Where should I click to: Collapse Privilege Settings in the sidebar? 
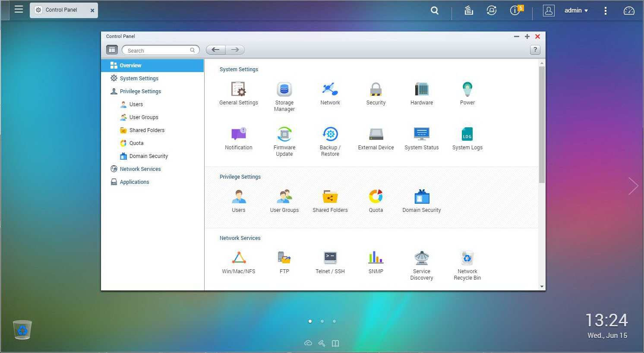140,91
